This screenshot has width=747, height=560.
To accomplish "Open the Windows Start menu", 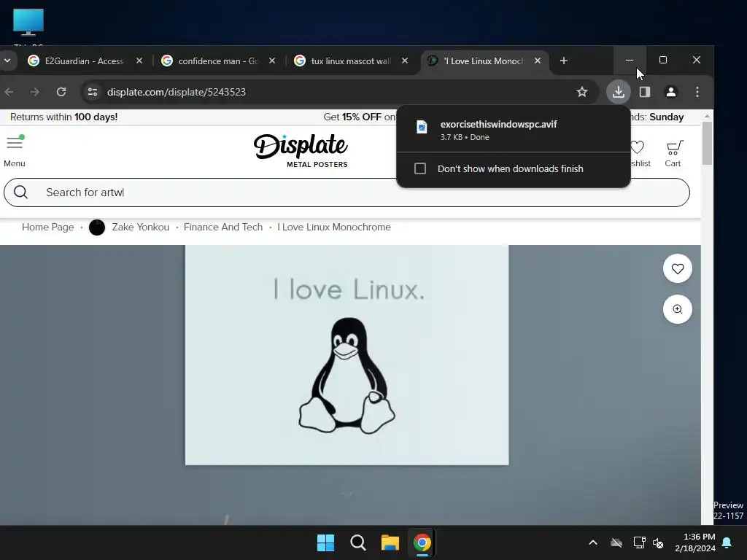I will click(326, 542).
